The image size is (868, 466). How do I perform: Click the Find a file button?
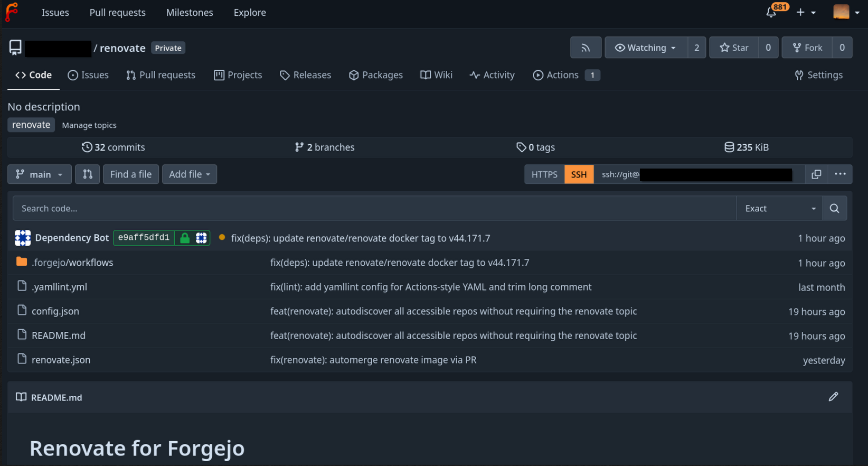(131, 174)
